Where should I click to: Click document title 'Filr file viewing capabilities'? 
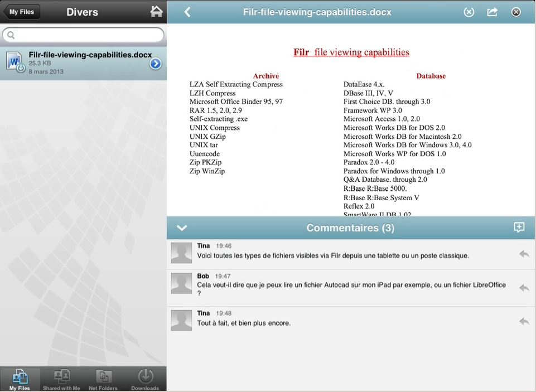351,52
